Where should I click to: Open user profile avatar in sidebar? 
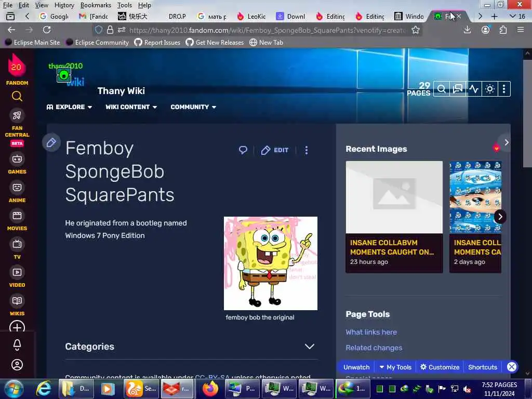pos(17,365)
